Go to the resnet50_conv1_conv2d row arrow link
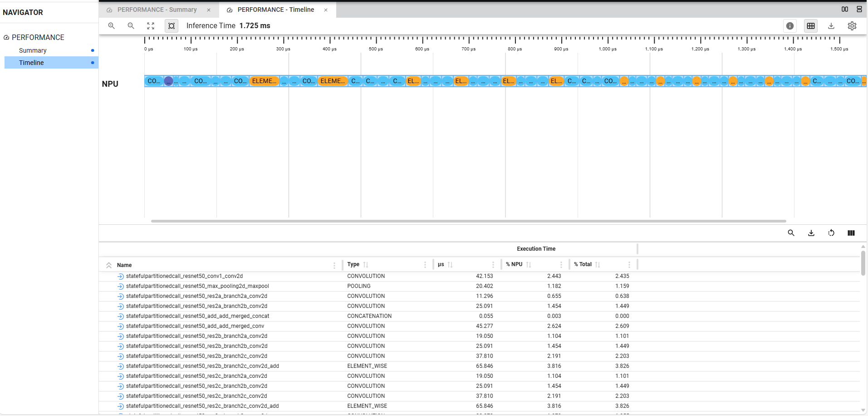The height and width of the screenshot is (416, 868). (120, 276)
